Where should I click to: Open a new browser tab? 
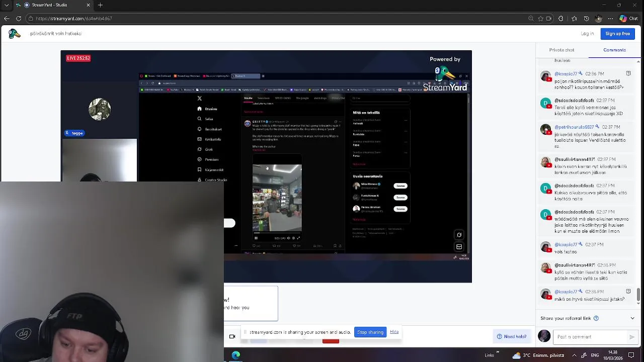100,5
